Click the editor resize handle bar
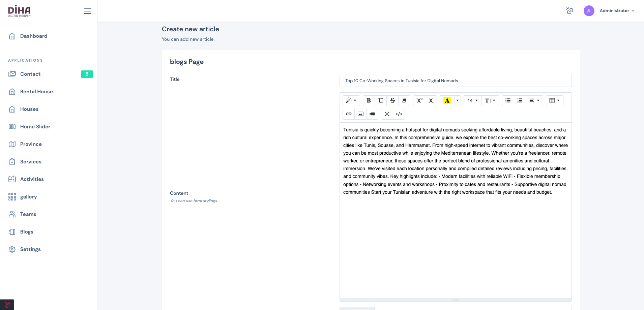Viewport: 644px width, 310px height. (456, 300)
